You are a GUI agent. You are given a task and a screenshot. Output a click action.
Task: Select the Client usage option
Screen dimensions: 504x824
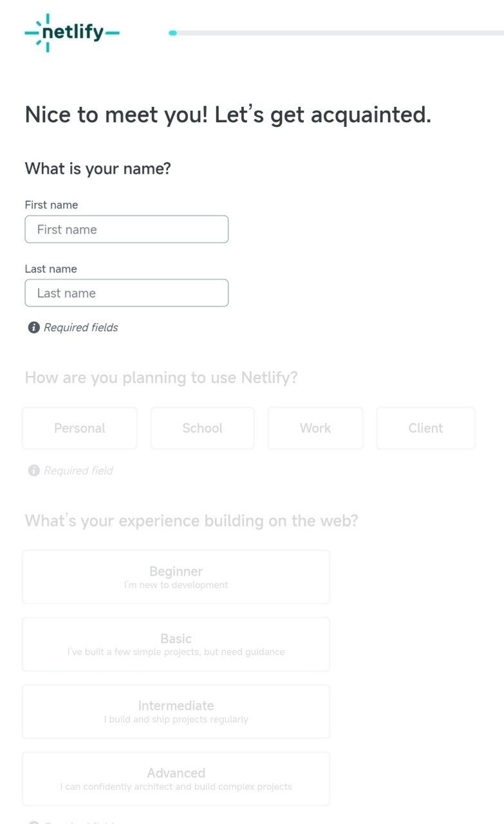425,428
